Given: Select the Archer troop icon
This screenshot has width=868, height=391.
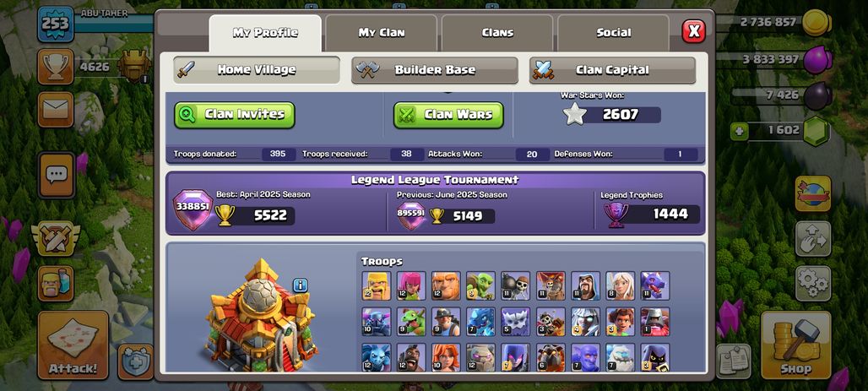Looking at the screenshot, I should click(411, 285).
